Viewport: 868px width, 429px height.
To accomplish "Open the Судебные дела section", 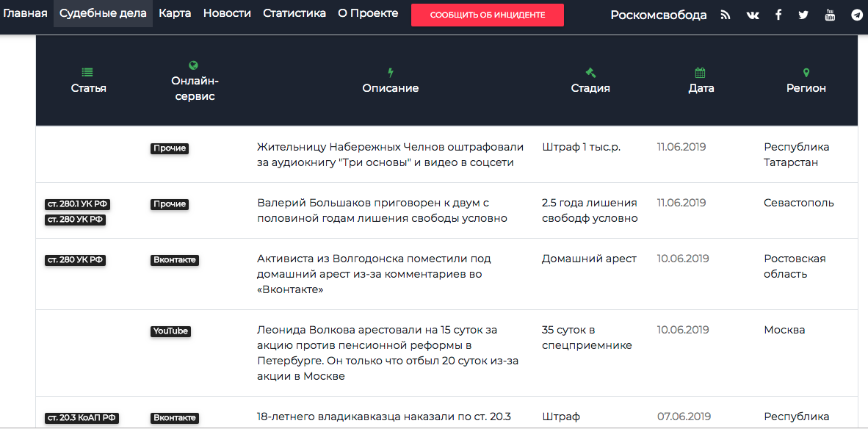I will point(103,13).
